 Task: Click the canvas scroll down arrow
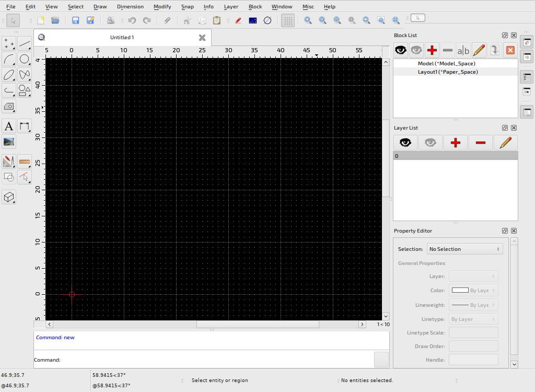tap(386, 317)
